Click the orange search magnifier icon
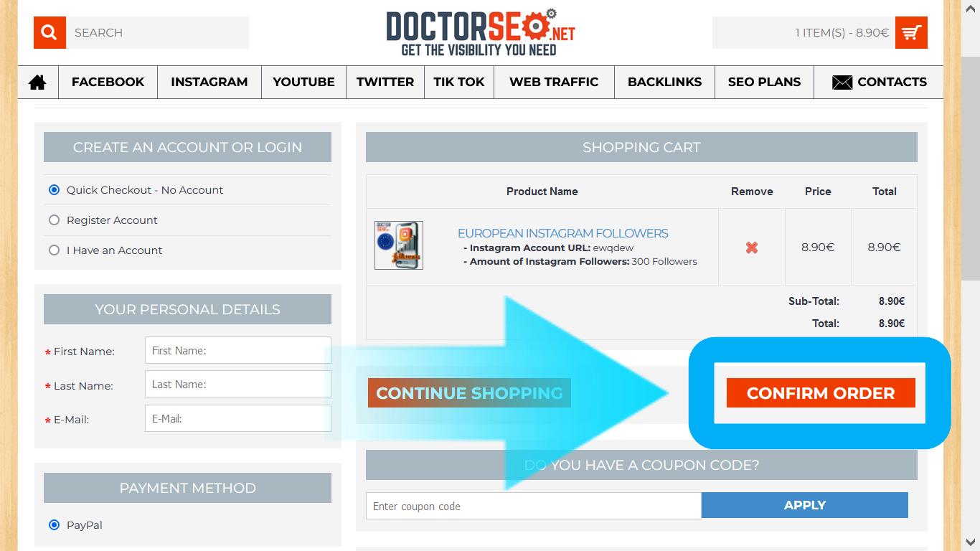 point(50,32)
